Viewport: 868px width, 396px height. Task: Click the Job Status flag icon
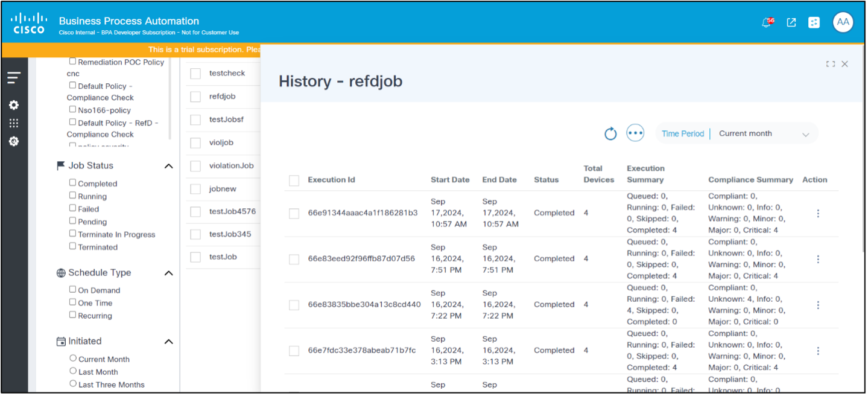(x=61, y=165)
